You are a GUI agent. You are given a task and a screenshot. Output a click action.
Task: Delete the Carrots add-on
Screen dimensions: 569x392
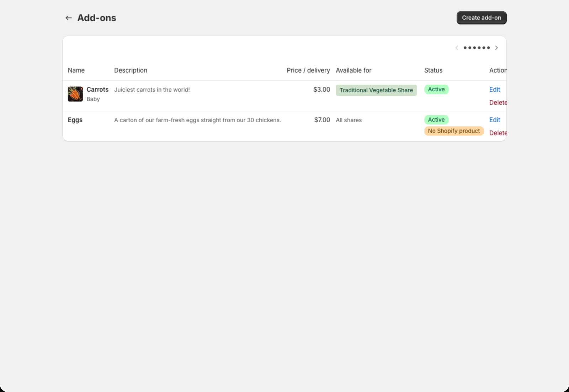point(498,103)
